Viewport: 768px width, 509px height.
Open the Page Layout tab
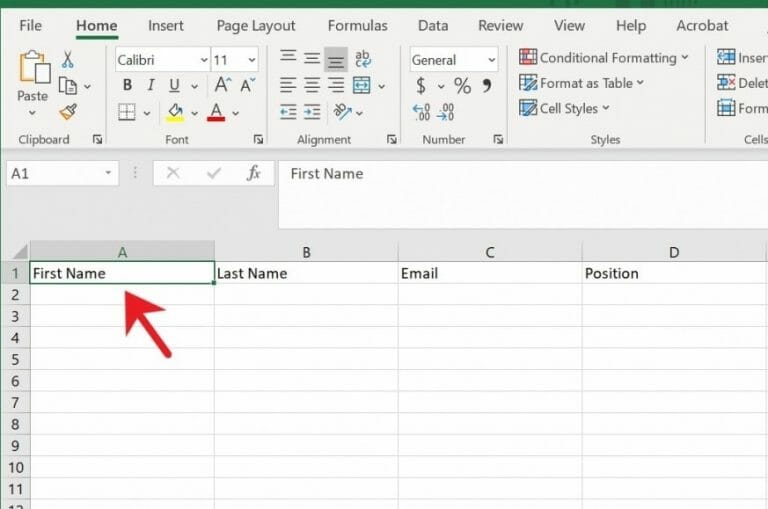pyautogui.click(x=256, y=26)
